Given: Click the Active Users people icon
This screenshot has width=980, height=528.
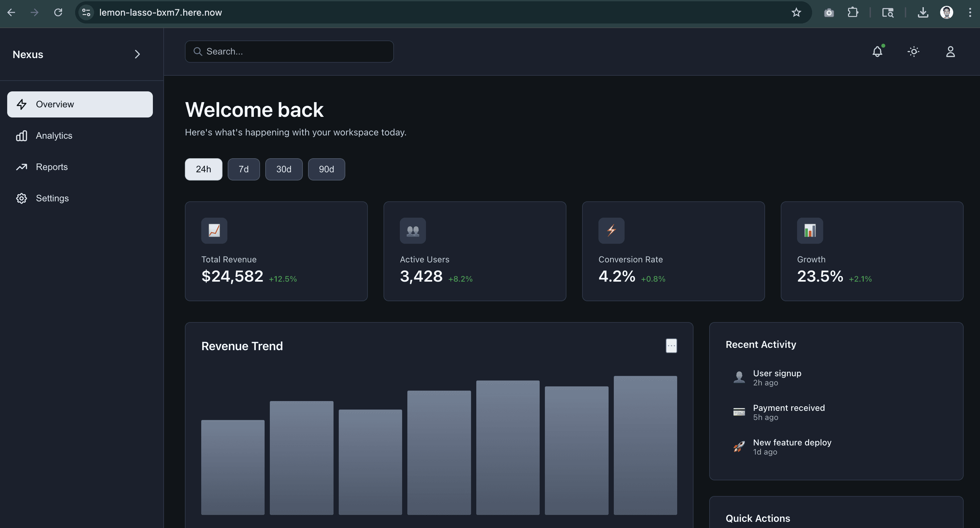Looking at the screenshot, I should click(x=412, y=230).
